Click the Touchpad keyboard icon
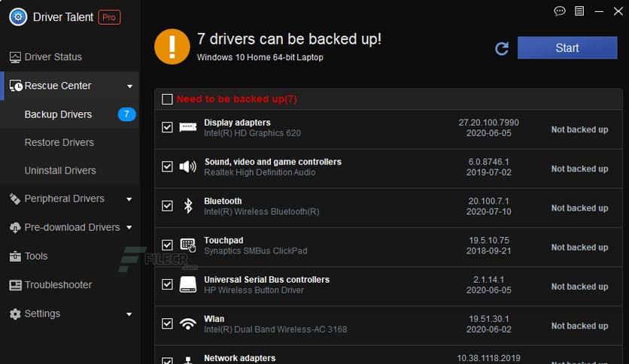 pyautogui.click(x=188, y=245)
